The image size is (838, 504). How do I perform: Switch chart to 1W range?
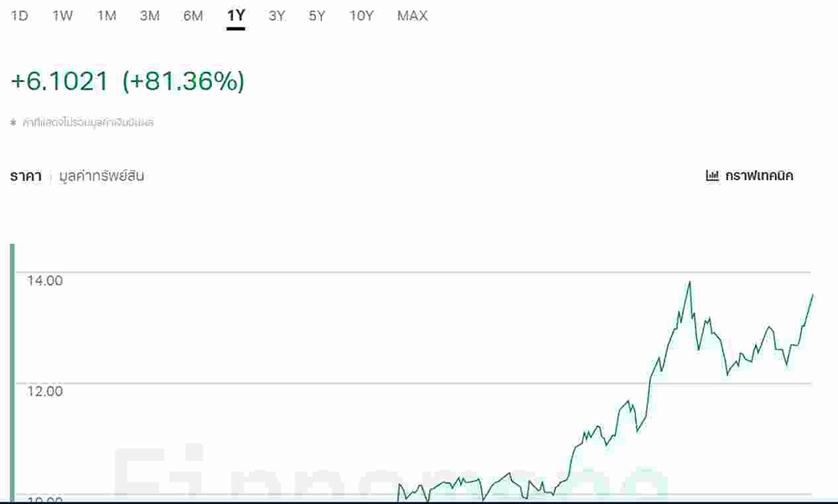pos(62,16)
